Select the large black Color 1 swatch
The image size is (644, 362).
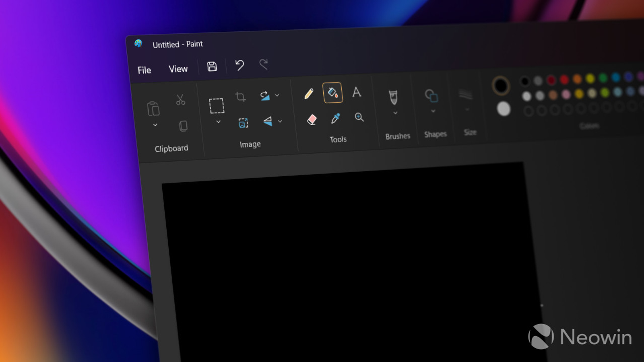coord(501,86)
